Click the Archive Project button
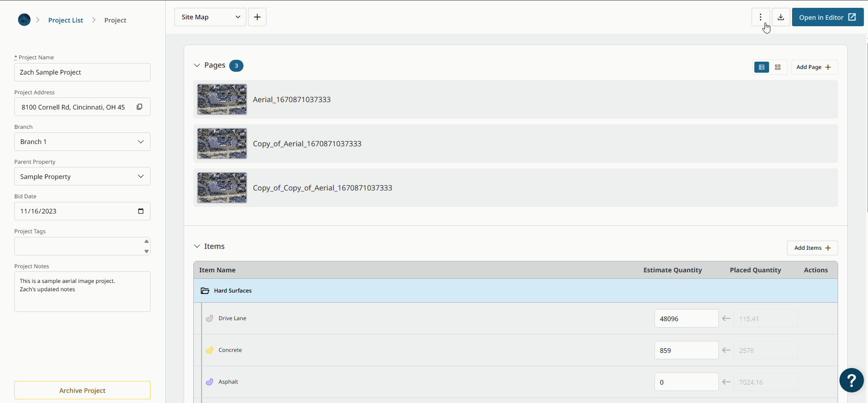This screenshot has height=403, width=868. tap(82, 390)
